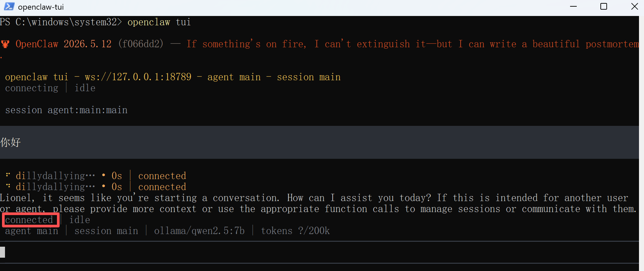Click the first dillydallying spinner icon

pyautogui.click(x=8, y=175)
